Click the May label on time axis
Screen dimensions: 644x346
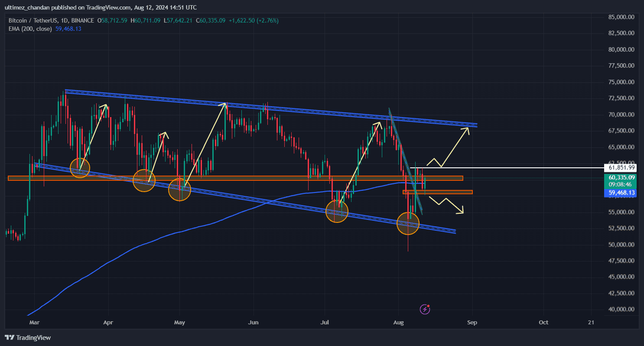(179, 323)
